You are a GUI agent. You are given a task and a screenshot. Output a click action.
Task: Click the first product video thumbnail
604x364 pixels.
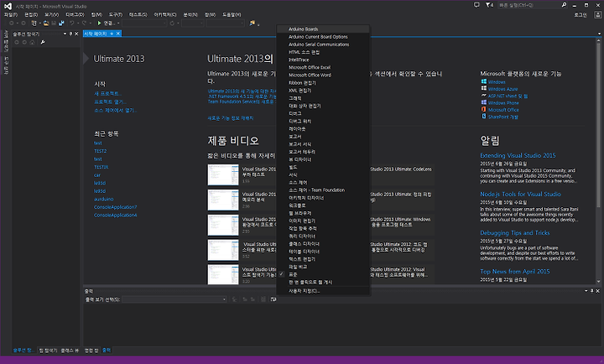223,175
